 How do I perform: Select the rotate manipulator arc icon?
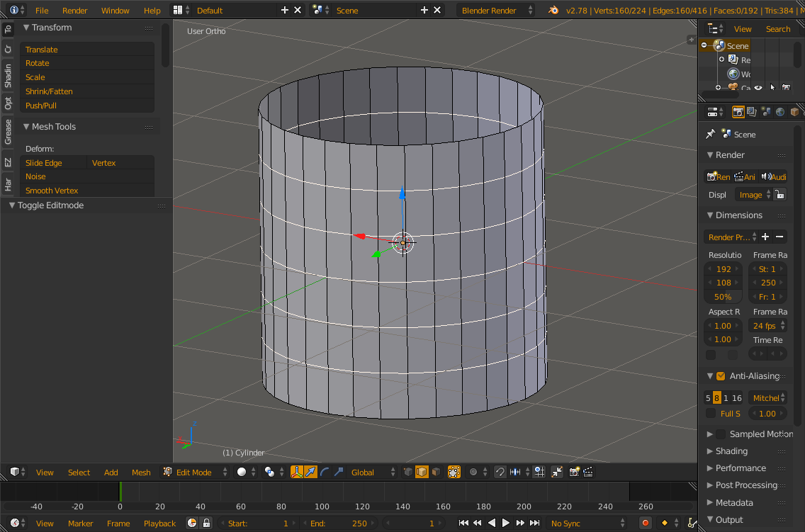point(325,472)
